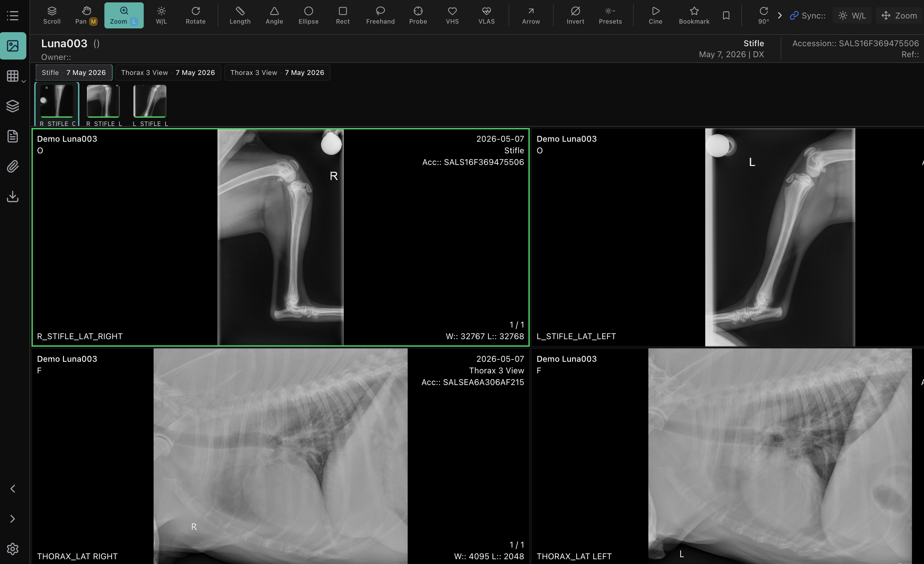This screenshot has width=924, height=564.
Task: Activate the THORAX_LAT LEFT viewport
Action: pyautogui.click(x=728, y=456)
